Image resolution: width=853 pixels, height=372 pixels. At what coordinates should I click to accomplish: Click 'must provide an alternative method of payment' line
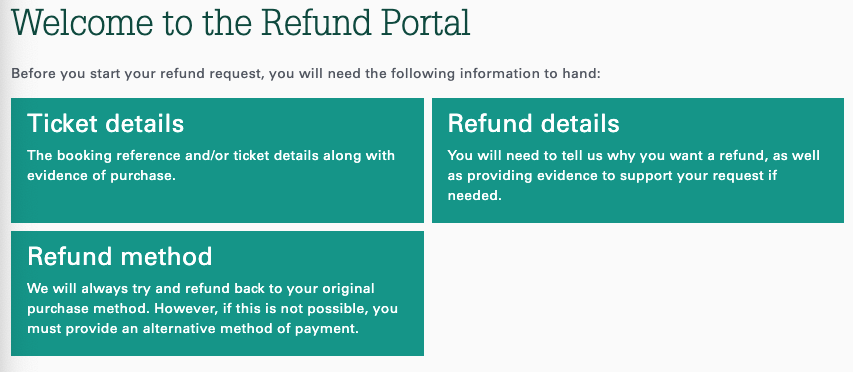click(x=193, y=328)
